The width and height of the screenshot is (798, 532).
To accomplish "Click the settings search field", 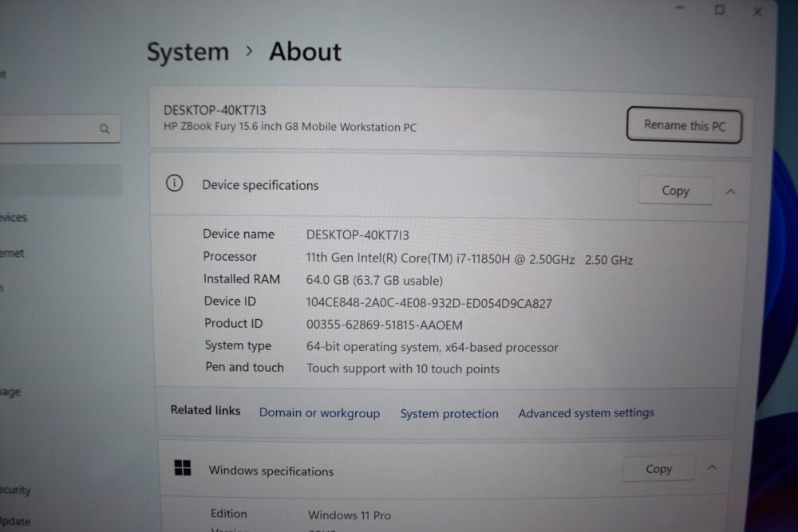I will click(x=60, y=128).
